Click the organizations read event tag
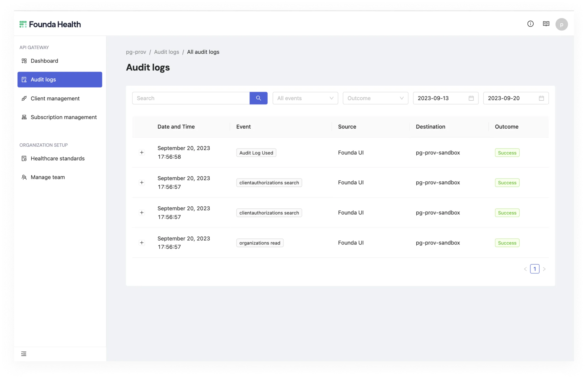 [260, 243]
